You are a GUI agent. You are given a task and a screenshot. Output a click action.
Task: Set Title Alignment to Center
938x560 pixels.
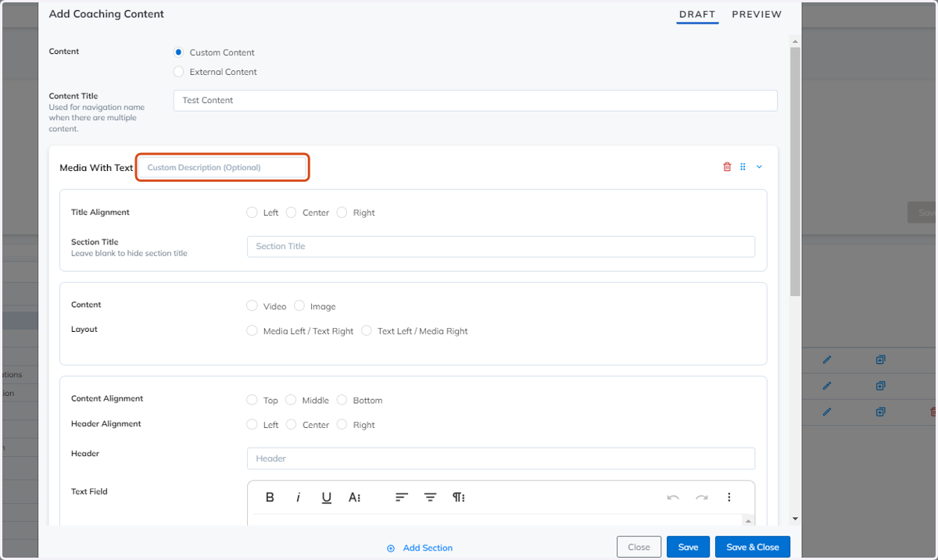click(292, 212)
